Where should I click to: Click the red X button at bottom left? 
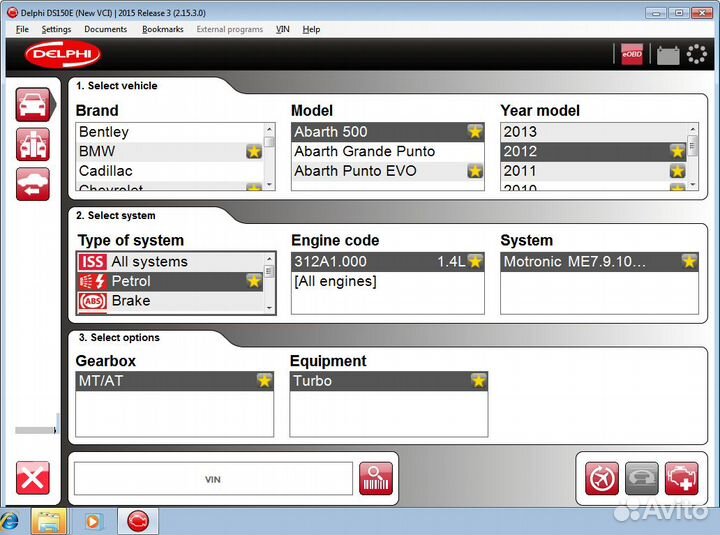33,478
